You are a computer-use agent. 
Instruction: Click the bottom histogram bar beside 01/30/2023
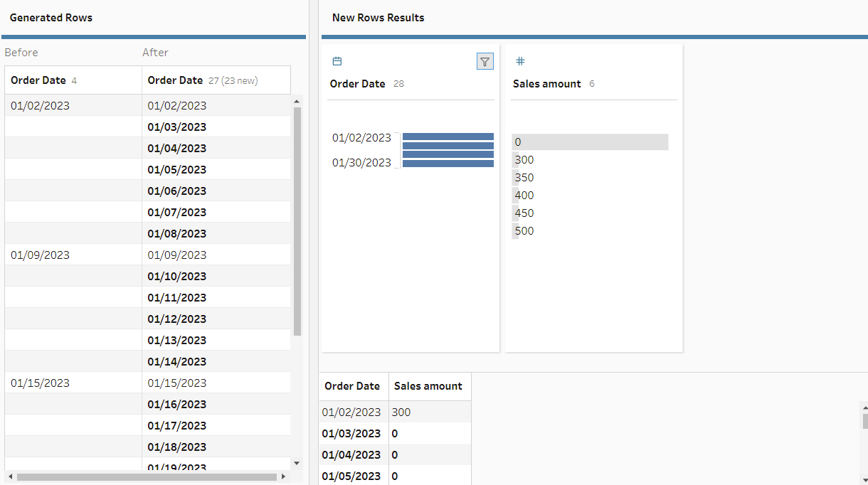[448, 164]
